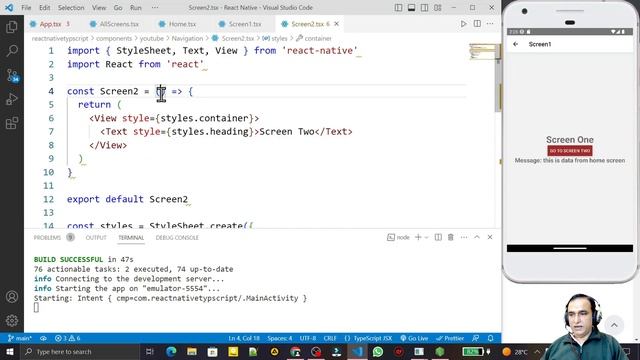This screenshot has height=360, width=640.
Task: Open the Run menu
Action: 136,8
